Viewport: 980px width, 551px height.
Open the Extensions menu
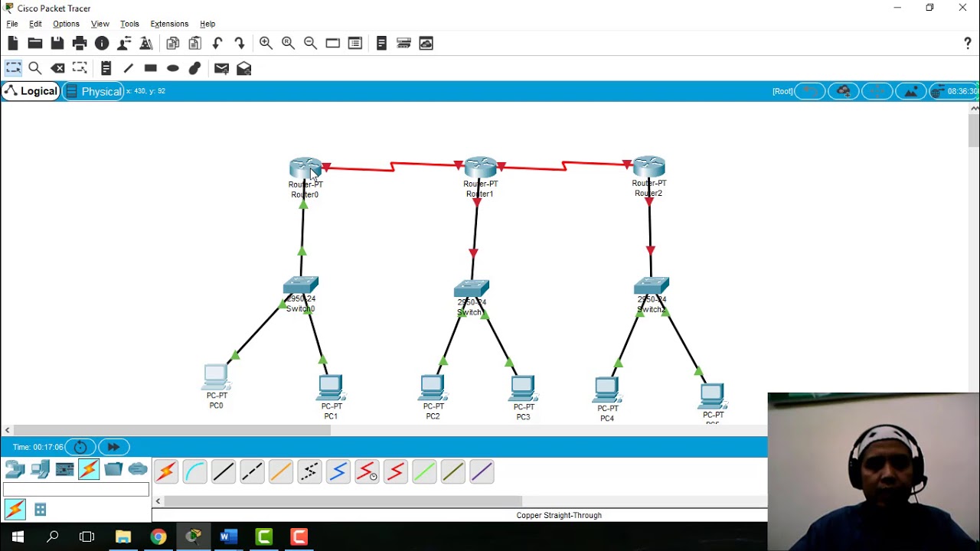(x=169, y=24)
